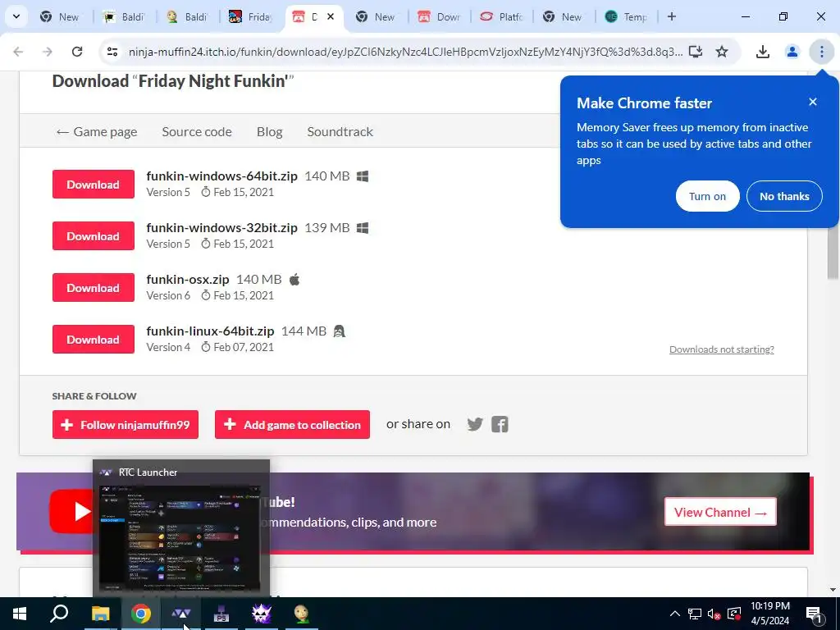Open the PS taskbar application icon
The image size is (840, 630).
pyautogui.click(x=221, y=614)
